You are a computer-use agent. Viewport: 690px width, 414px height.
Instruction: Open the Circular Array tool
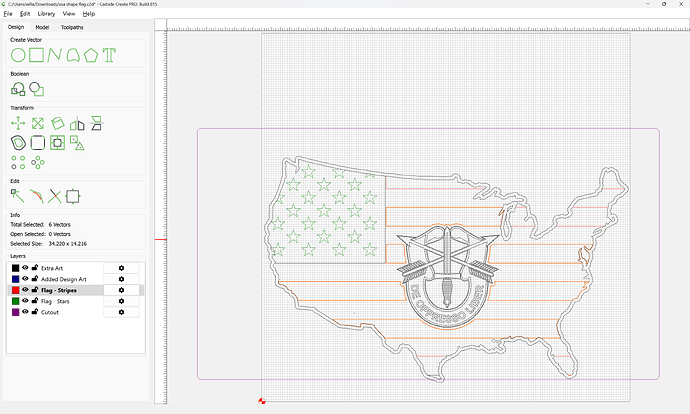pos(38,162)
